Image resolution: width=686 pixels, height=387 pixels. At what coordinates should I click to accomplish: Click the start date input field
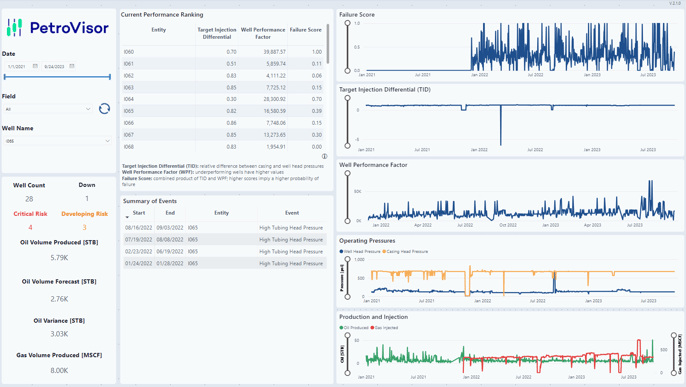tap(22, 66)
